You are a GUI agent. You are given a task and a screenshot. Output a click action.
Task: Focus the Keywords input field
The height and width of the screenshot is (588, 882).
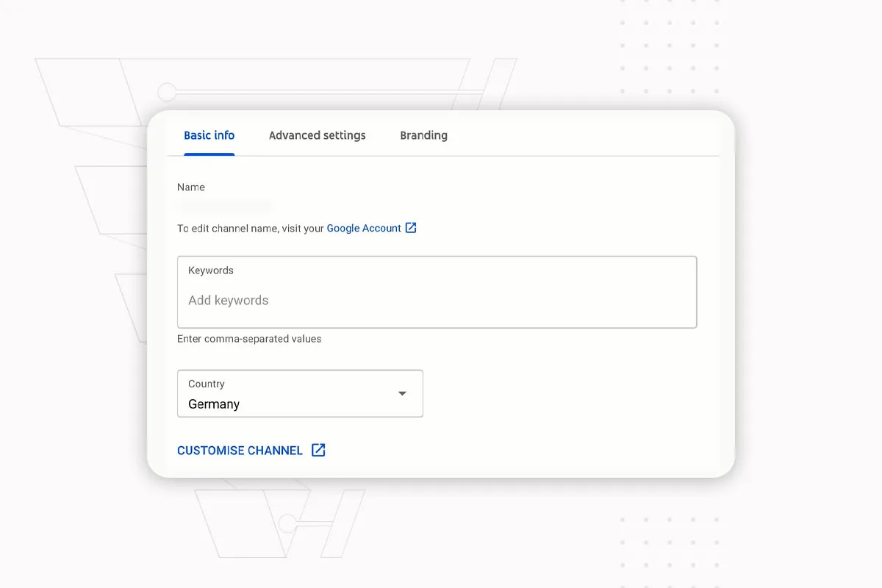tap(437, 292)
